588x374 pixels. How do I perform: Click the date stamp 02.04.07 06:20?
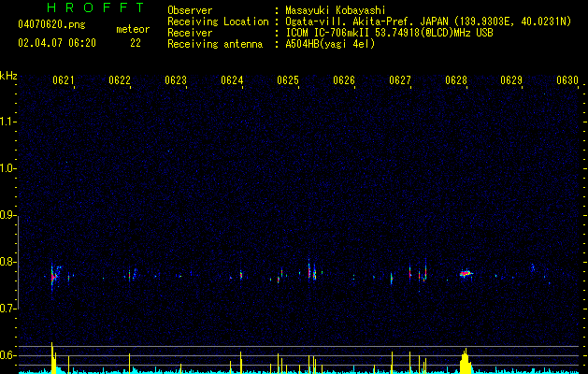click(x=57, y=43)
